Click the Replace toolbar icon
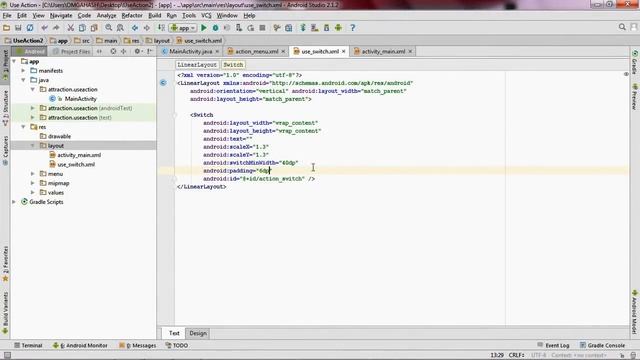640x360 pixels. pos(120,28)
